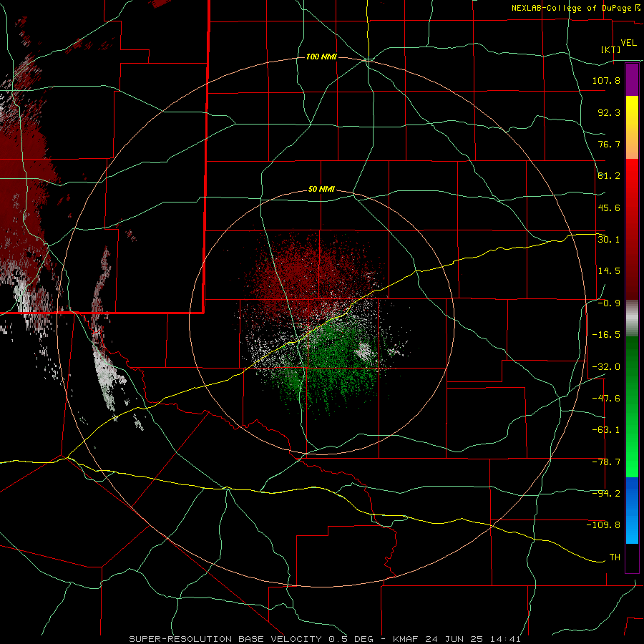Select the -78.7 legend value
The height and width of the screenshot is (644, 644).
pyautogui.click(x=606, y=462)
